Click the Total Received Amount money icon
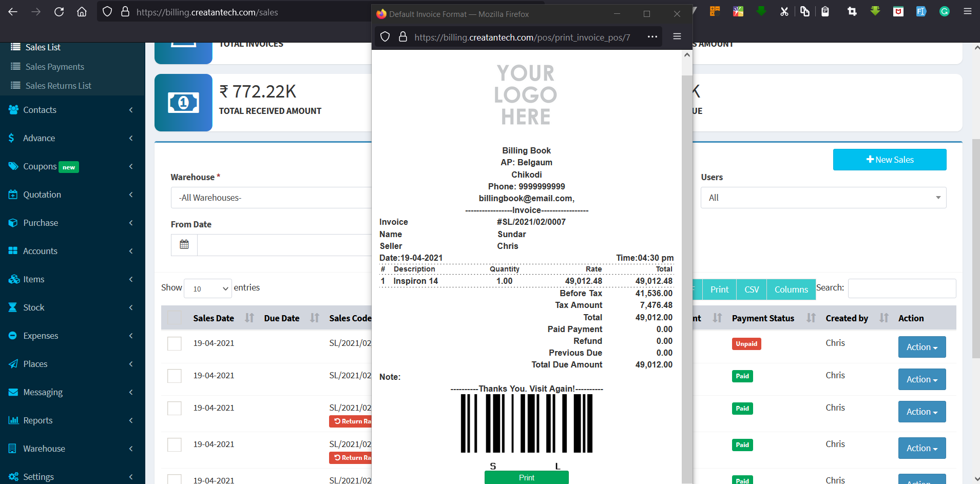The width and height of the screenshot is (980, 484). (x=183, y=103)
